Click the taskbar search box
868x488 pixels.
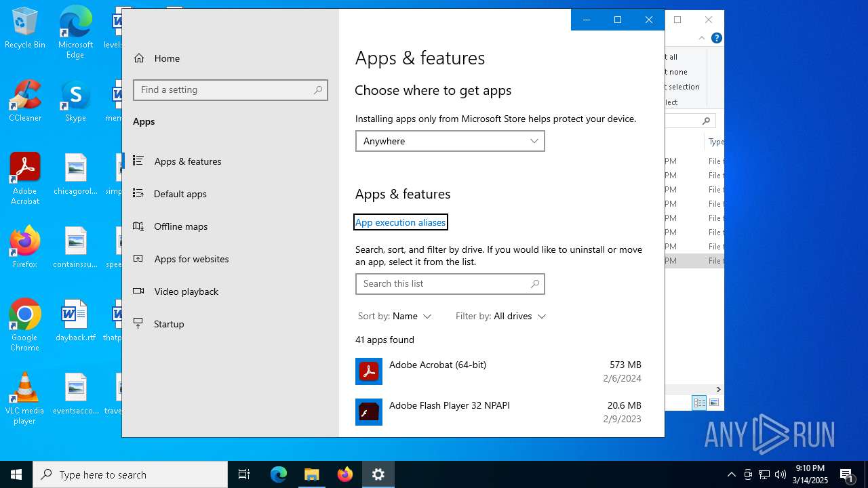(x=130, y=474)
